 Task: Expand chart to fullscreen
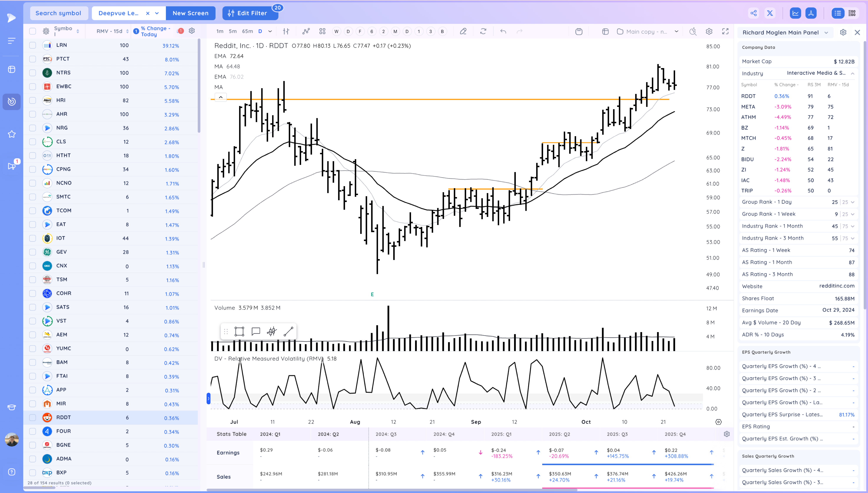click(x=726, y=31)
